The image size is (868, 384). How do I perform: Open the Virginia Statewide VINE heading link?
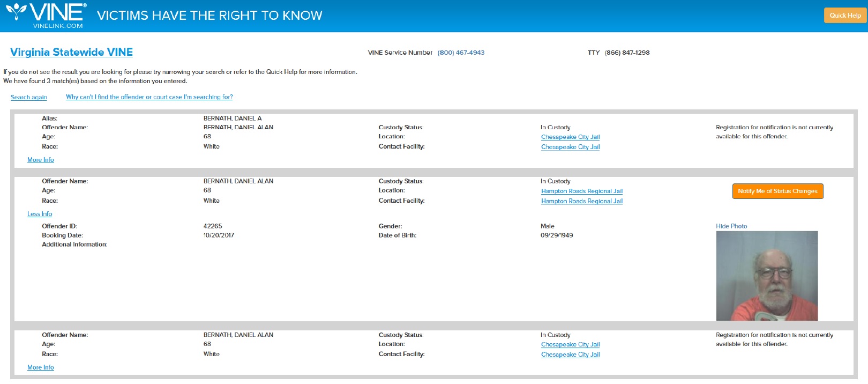point(71,52)
